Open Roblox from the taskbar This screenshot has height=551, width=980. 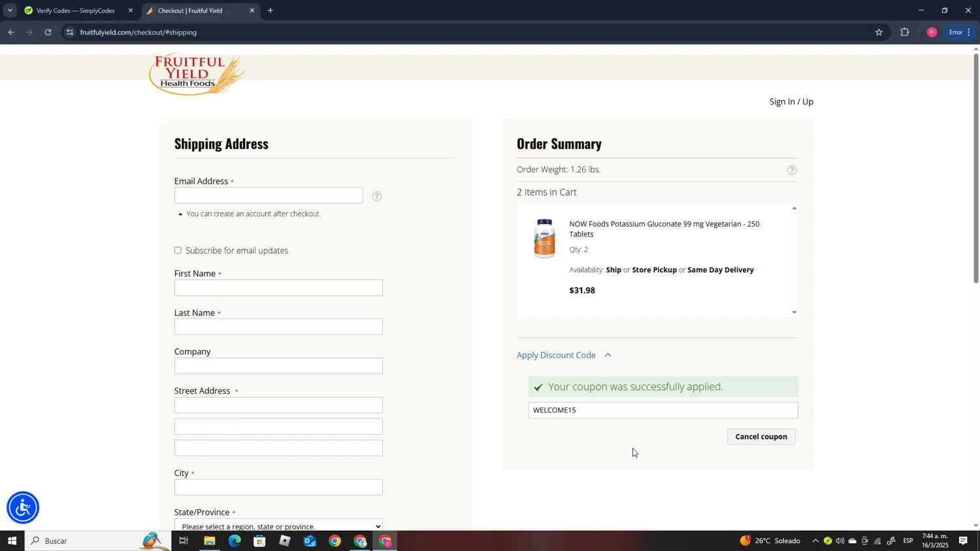(x=285, y=541)
